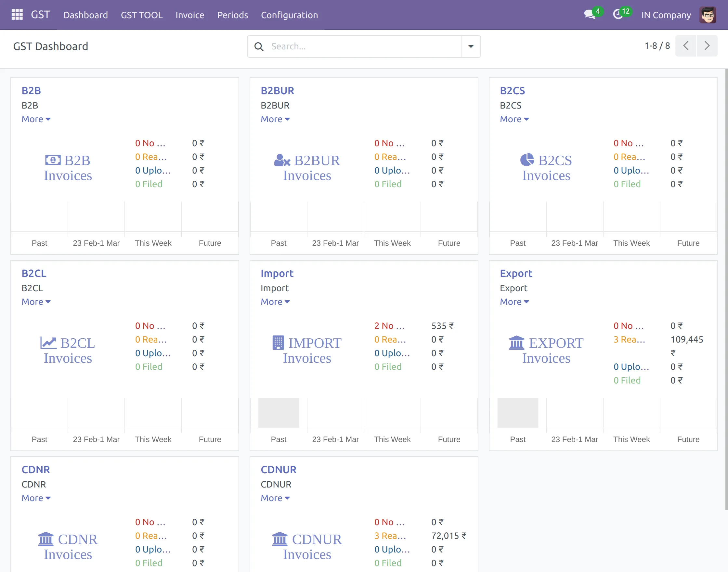This screenshot has width=728, height=572.
Task: Expand the More dropdown on Export card
Action: click(514, 302)
